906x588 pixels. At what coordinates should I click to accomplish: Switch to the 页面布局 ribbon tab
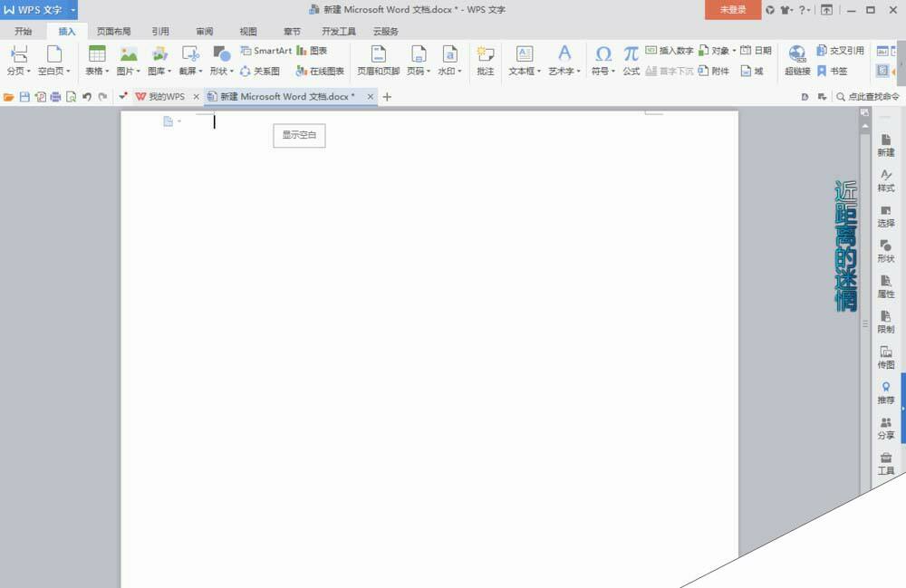coord(113,31)
